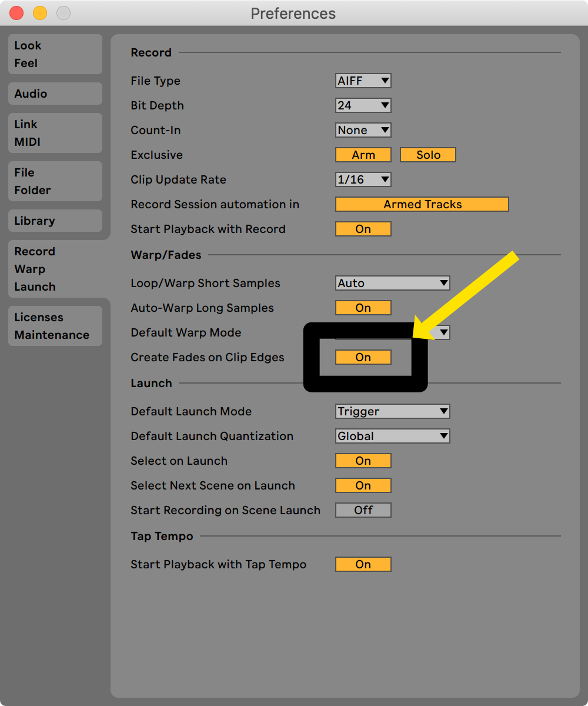Select the File Folder preferences tab
The width and height of the screenshot is (588, 706).
click(x=55, y=181)
